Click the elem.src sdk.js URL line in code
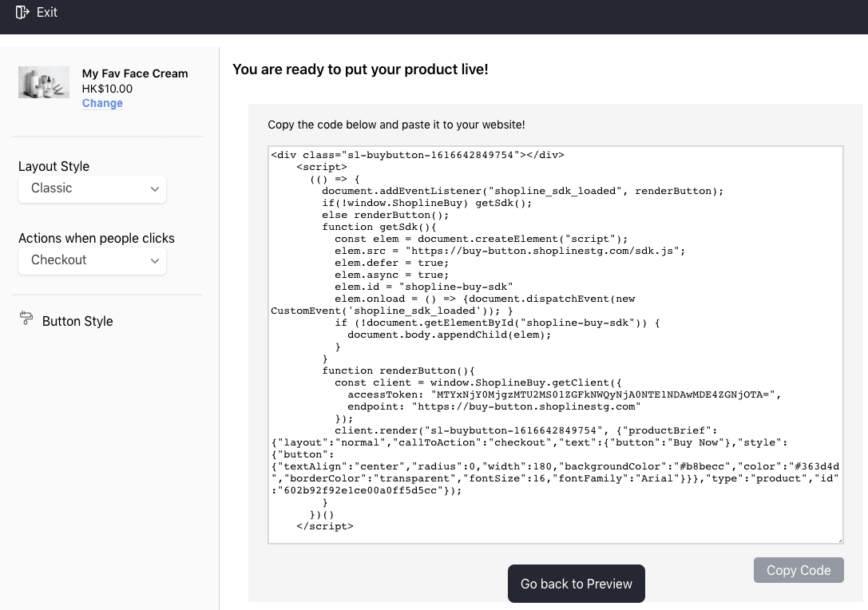 [509, 251]
